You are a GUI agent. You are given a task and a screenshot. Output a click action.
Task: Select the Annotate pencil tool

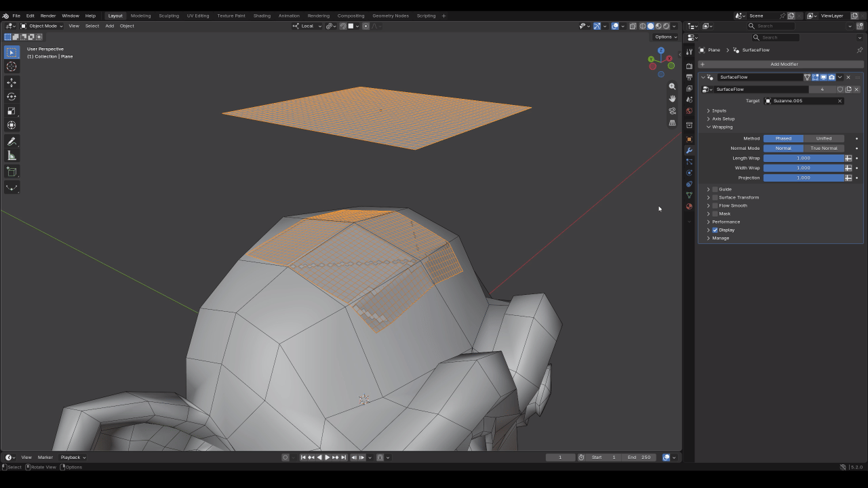point(12,141)
